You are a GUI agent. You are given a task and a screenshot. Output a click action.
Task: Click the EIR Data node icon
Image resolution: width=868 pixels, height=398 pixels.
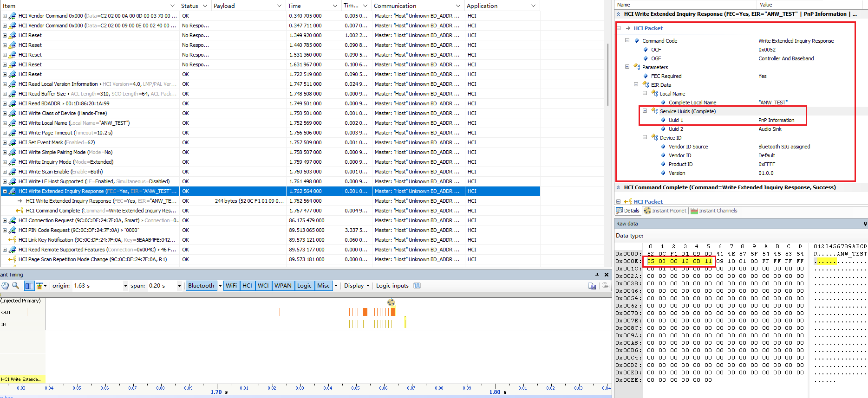[x=646, y=85]
